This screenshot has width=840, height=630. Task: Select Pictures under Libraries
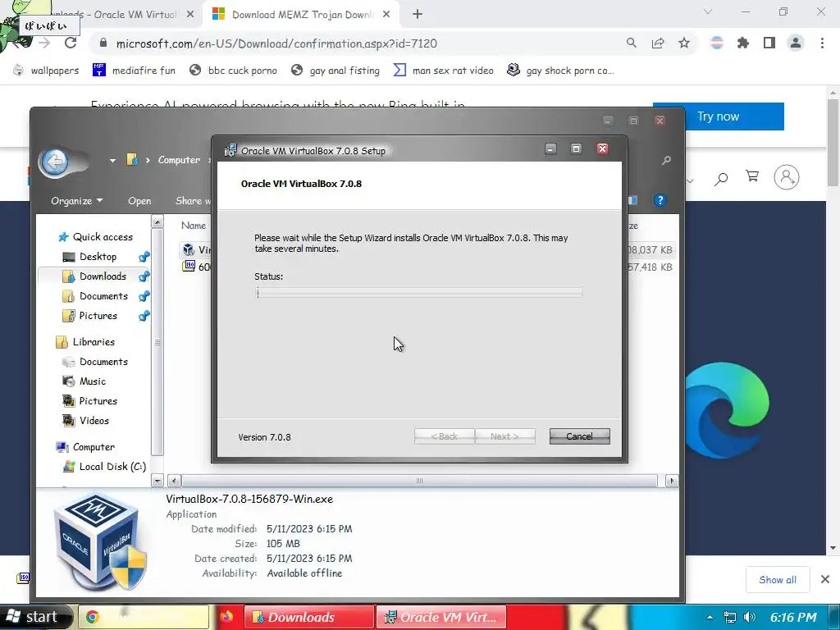[89, 401]
